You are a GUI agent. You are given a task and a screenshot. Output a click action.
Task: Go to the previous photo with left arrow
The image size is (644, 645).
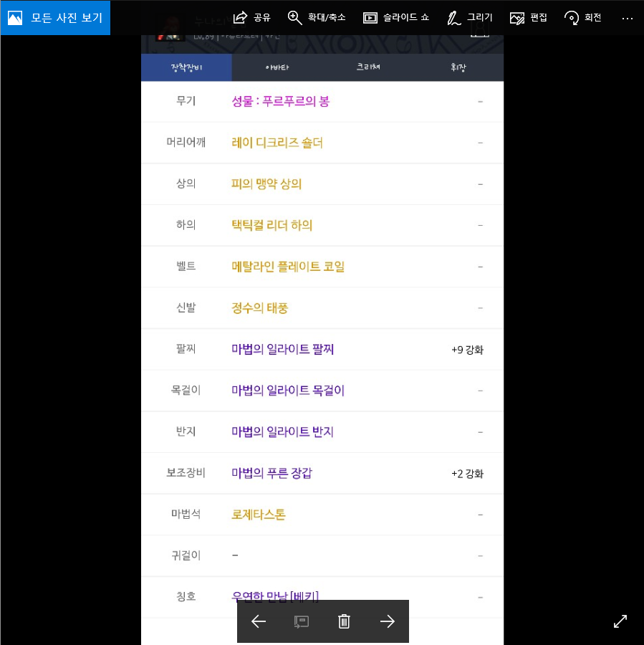[259, 621]
